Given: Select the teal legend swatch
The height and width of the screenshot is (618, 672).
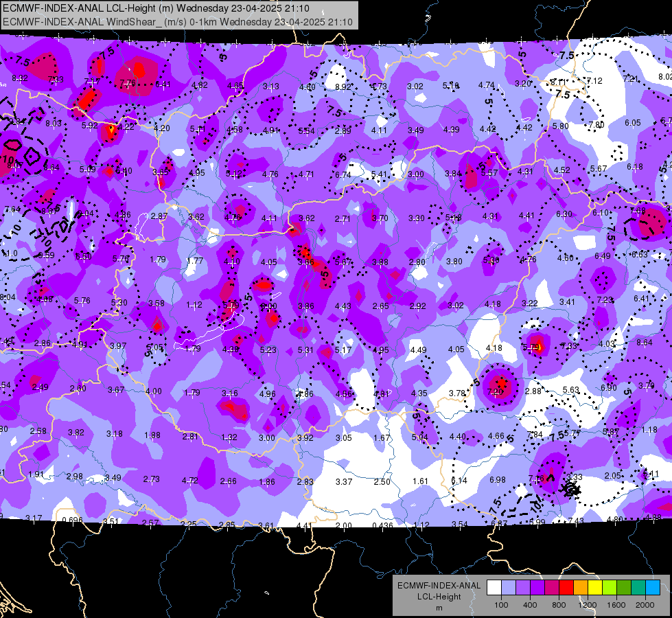Looking at the screenshot, I should pos(638,588).
